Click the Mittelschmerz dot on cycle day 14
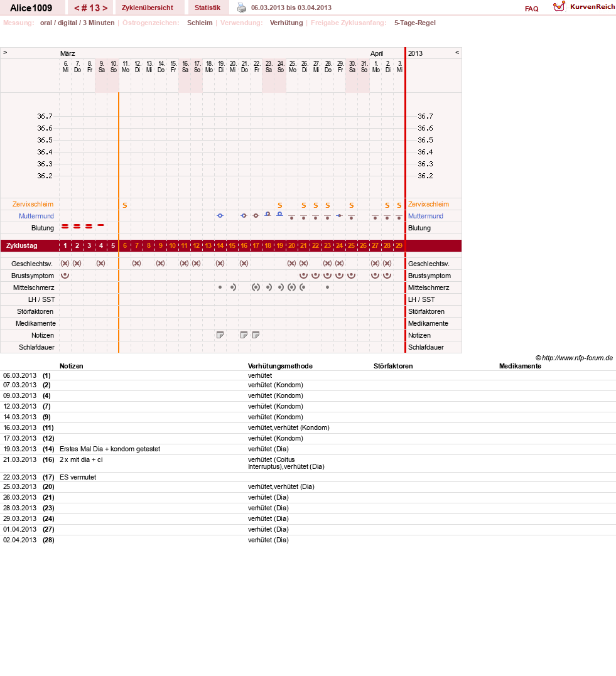 click(220, 287)
